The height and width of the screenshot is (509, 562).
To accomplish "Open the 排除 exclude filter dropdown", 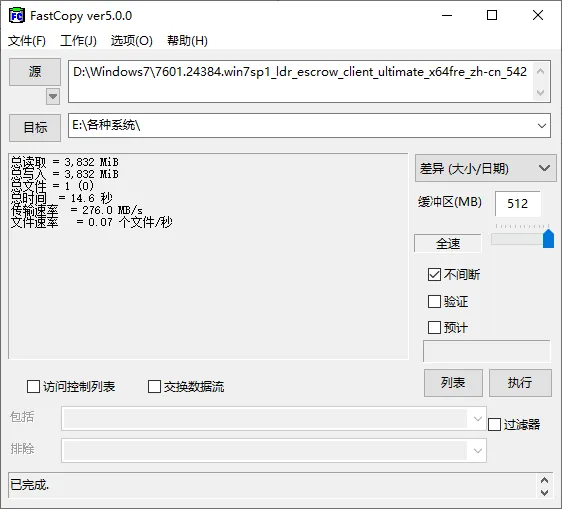I will (477, 450).
